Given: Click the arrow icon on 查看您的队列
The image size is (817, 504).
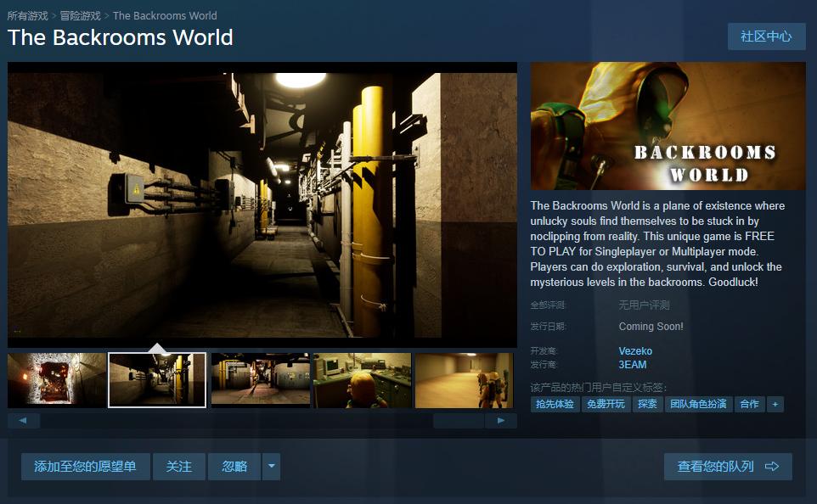Looking at the screenshot, I should (x=772, y=466).
